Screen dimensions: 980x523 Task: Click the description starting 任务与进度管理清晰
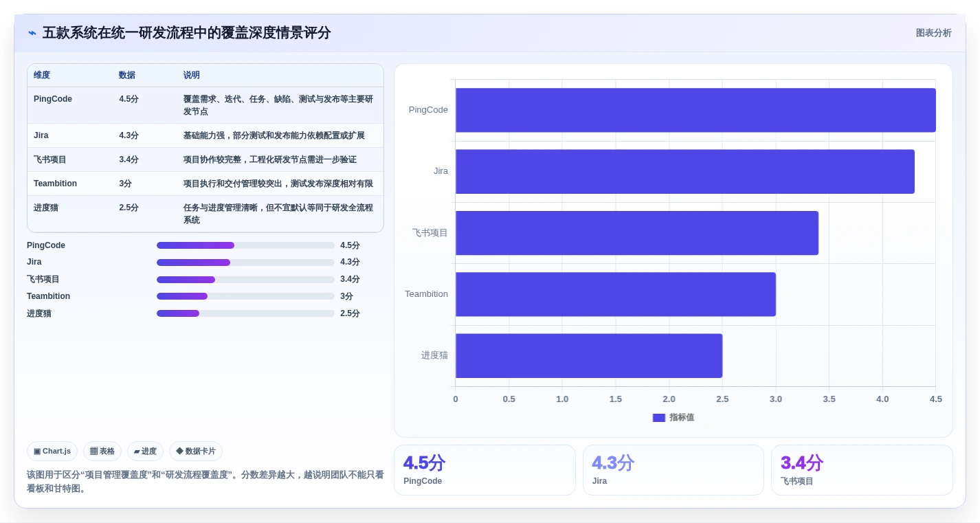click(x=278, y=214)
